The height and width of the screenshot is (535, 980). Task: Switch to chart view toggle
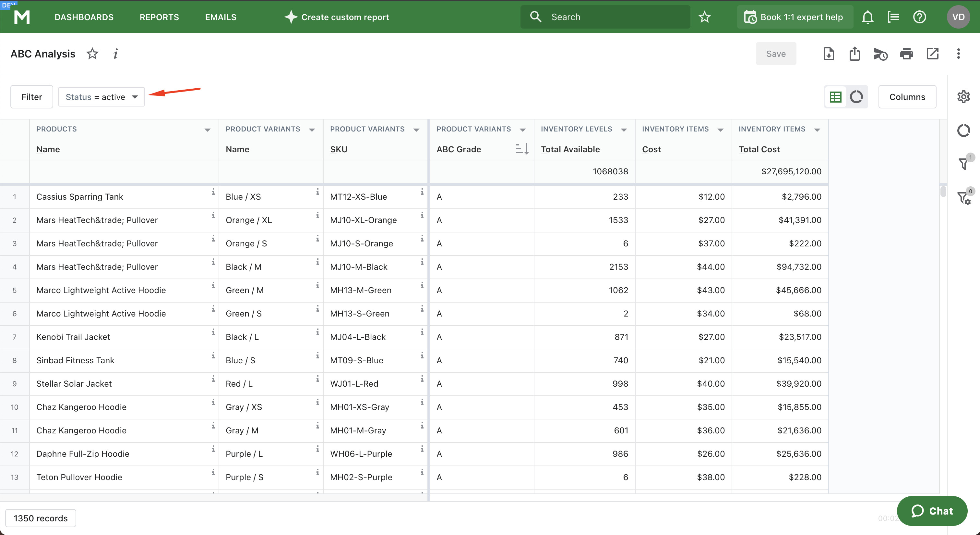click(x=856, y=97)
